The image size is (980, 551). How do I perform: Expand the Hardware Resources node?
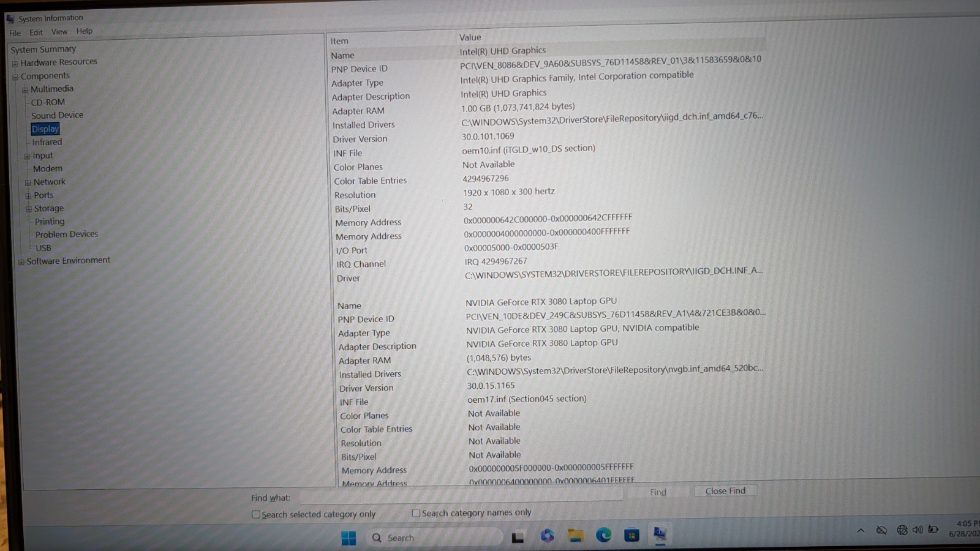tap(15, 63)
